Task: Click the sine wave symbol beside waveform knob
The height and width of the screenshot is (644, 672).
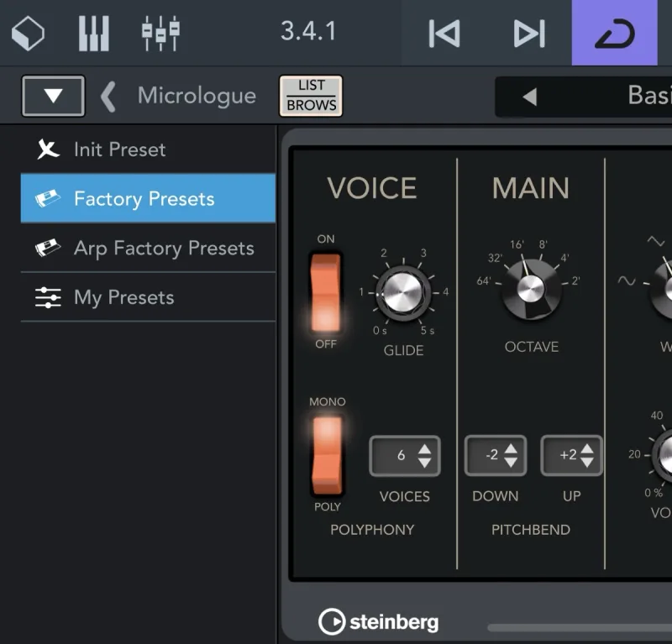Action: (x=627, y=281)
